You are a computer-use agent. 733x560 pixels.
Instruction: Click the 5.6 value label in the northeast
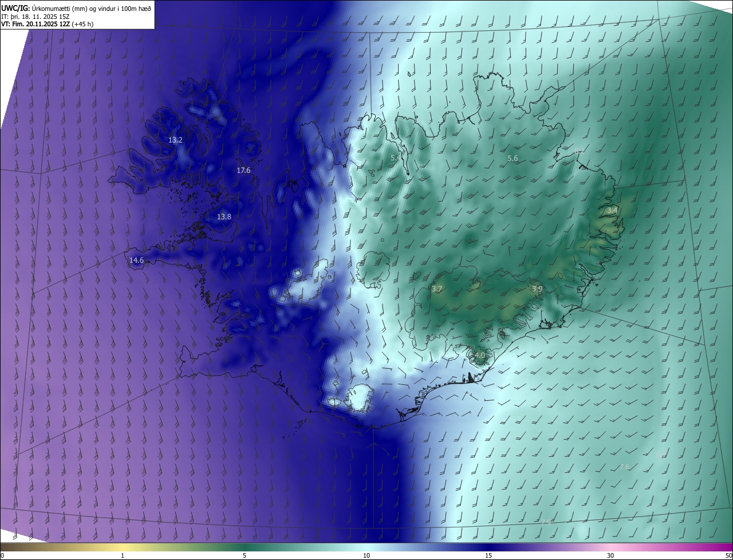click(513, 159)
